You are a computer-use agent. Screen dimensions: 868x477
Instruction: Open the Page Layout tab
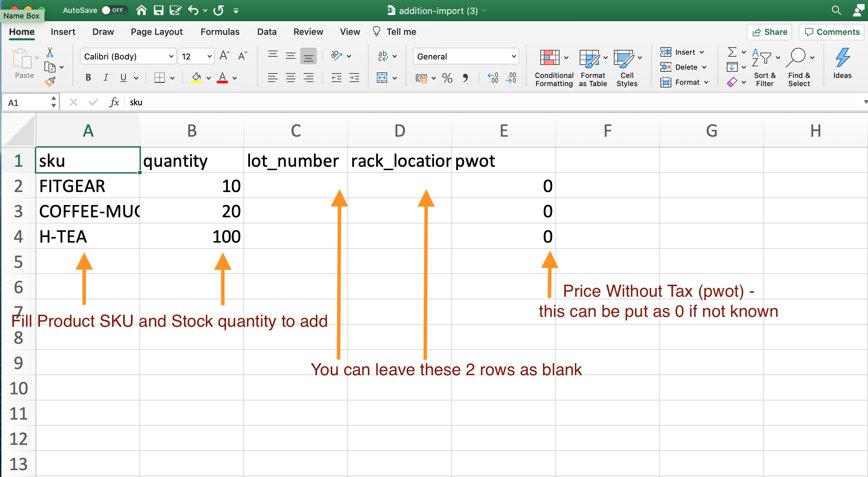(x=157, y=32)
